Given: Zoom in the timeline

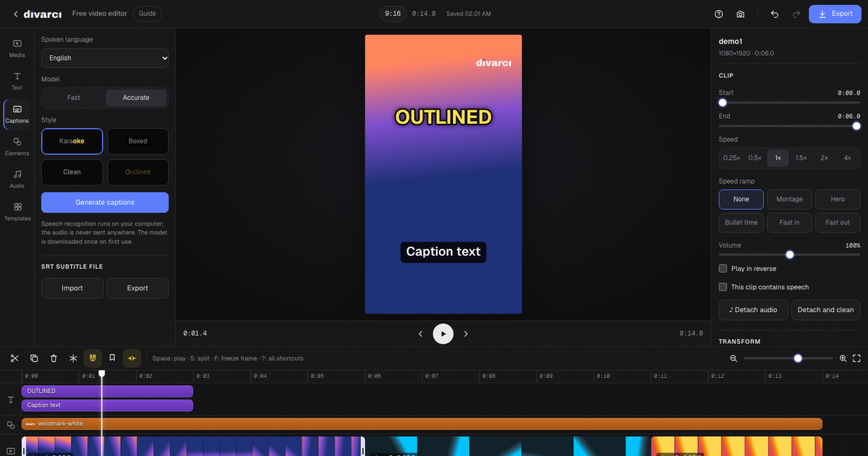Looking at the screenshot, I should coord(843,358).
